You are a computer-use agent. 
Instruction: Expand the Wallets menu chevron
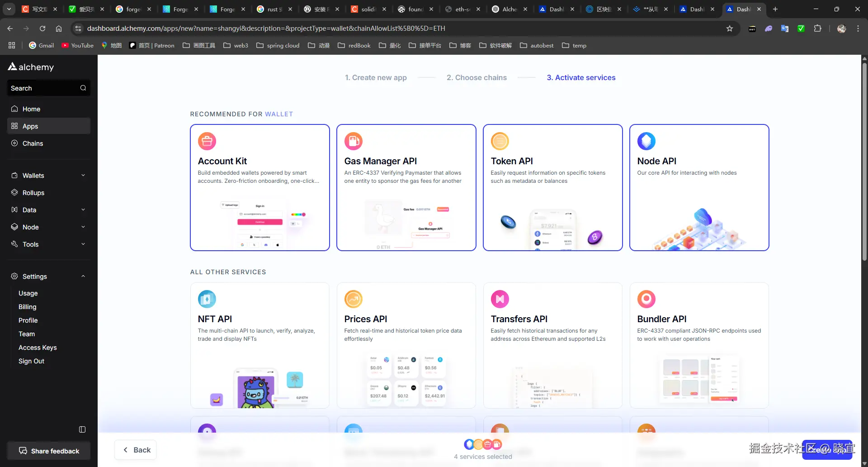click(83, 176)
